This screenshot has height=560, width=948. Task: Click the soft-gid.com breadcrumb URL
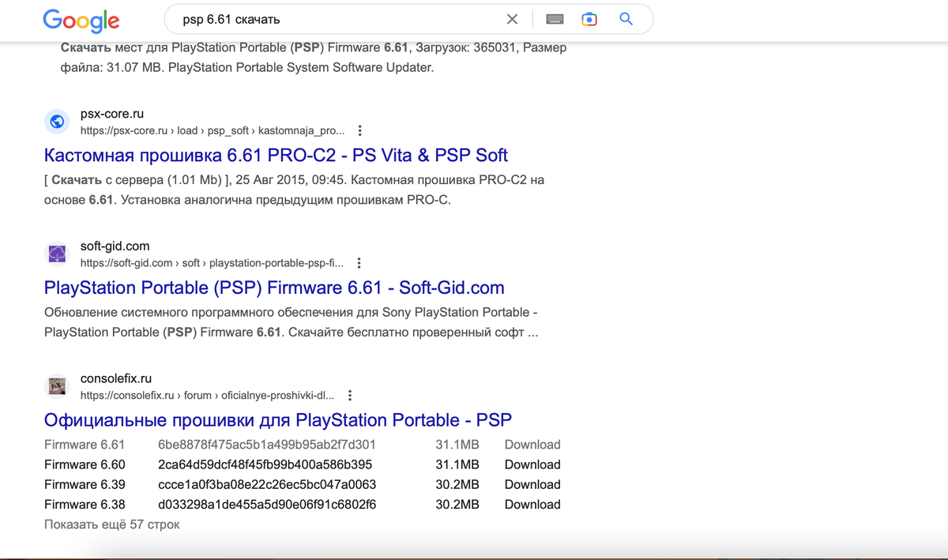point(212,263)
